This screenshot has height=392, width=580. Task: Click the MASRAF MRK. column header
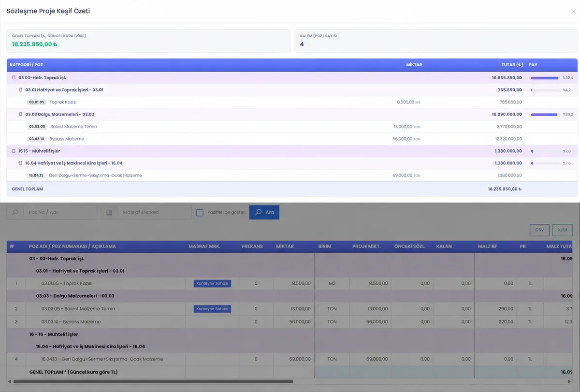204,247
